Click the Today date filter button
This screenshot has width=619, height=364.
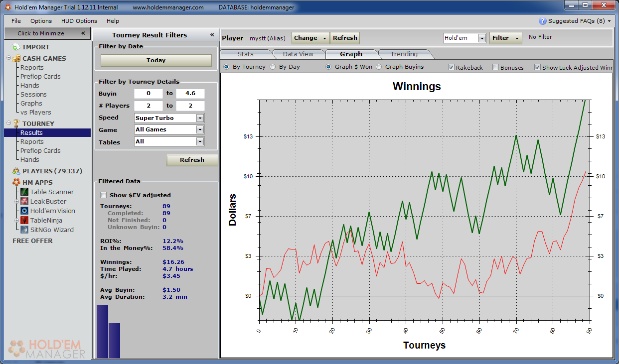[x=156, y=60]
